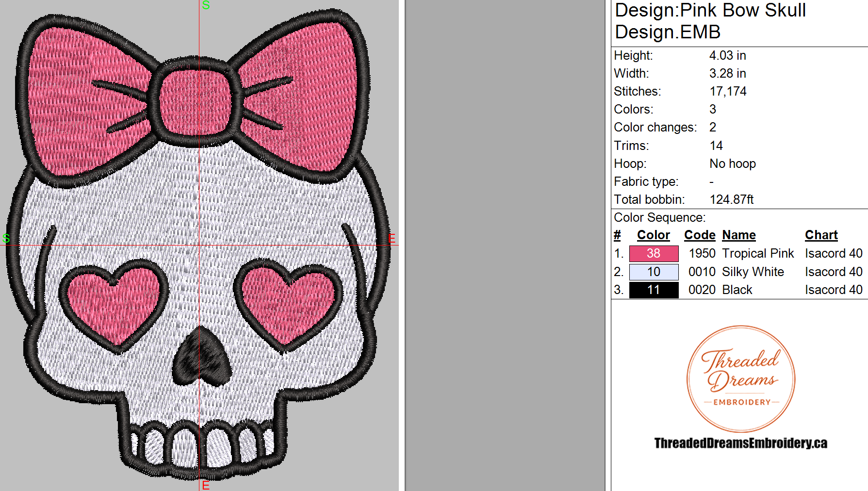868x491 pixels.
Task: Click the red E end marker at bottom
Action: [x=206, y=486]
